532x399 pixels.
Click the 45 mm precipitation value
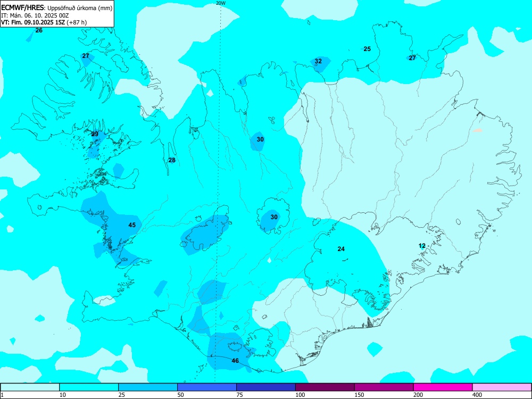[x=132, y=225]
